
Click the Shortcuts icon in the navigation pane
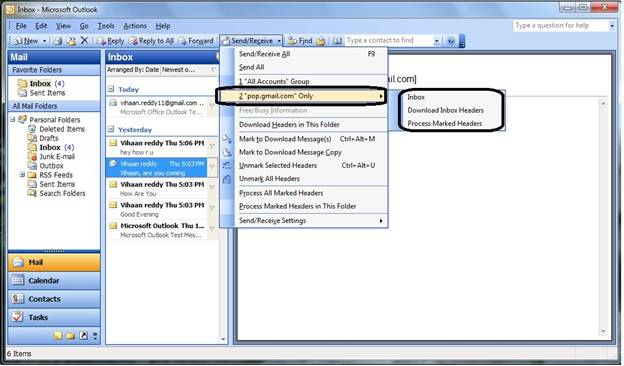pos(83,335)
